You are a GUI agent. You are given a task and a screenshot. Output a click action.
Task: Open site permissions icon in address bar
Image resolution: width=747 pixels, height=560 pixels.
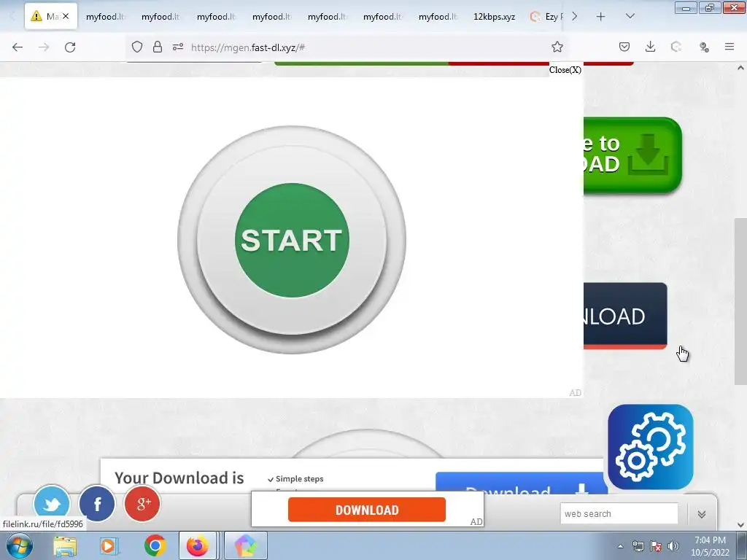click(x=178, y=47)
